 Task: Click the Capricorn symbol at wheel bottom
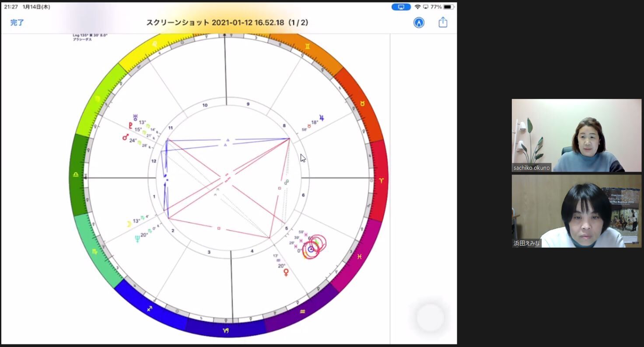coord(226,330)
